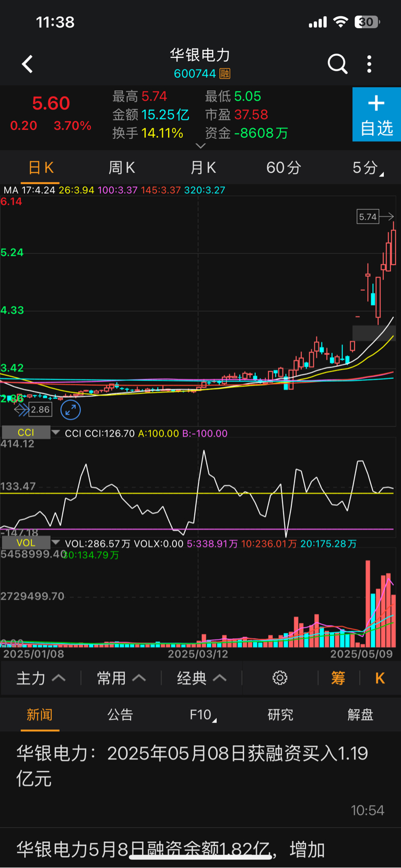Tap date label 2025/03/12 on axis
The width and height of the screenshot is (401, 868).
[198, 653]
